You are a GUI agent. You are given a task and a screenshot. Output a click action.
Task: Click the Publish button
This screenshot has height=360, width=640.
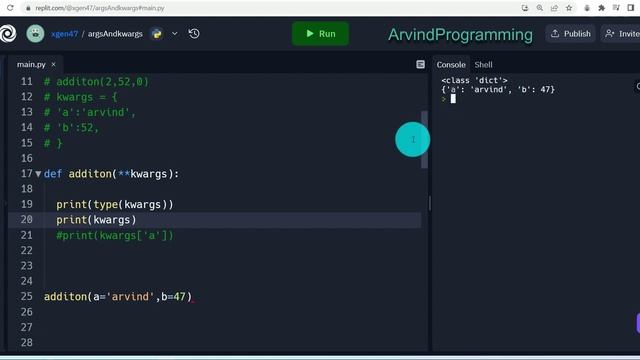[x=570, y=34]
